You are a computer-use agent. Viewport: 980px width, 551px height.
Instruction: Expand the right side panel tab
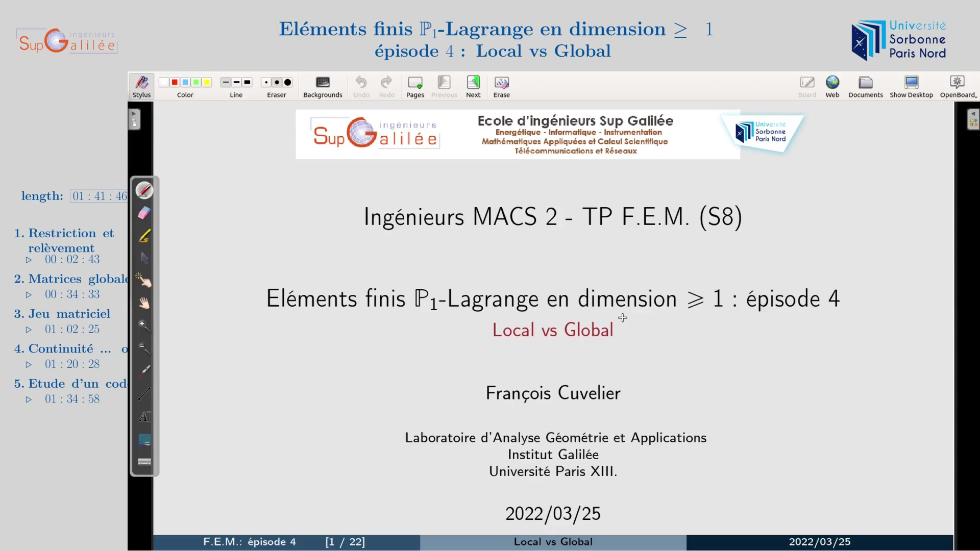[973, 119]
